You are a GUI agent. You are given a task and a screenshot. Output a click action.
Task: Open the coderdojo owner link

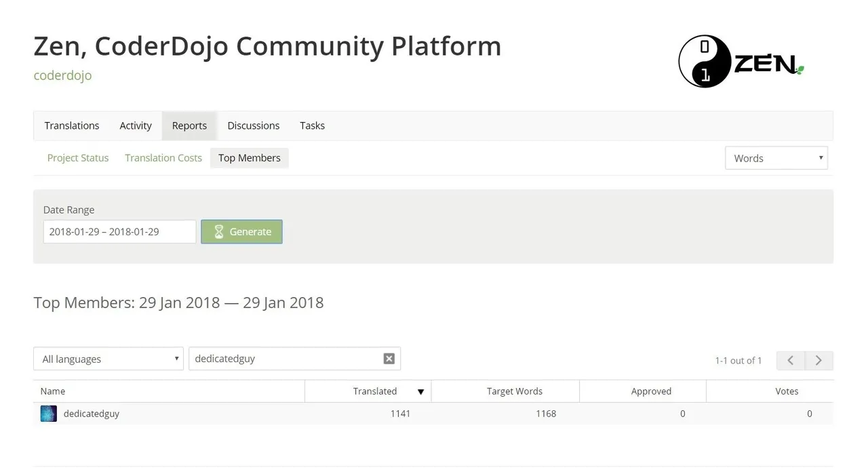tap(62, 75)
